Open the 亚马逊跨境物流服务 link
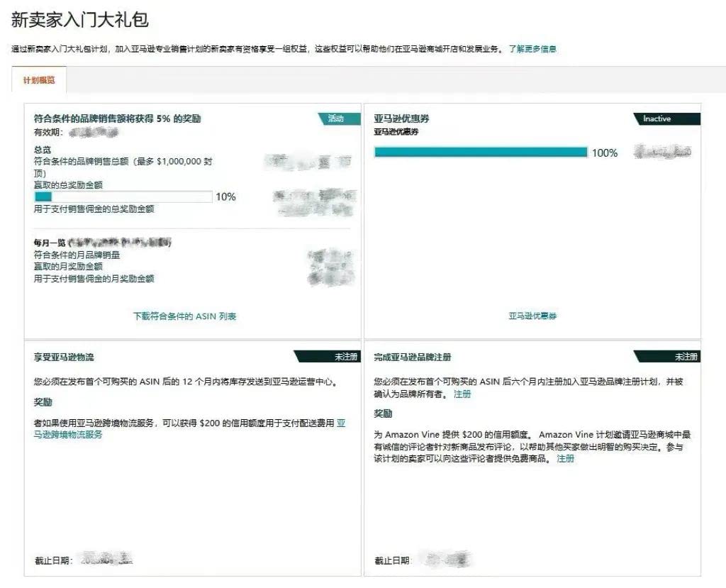726x588 pixels. 68,434
